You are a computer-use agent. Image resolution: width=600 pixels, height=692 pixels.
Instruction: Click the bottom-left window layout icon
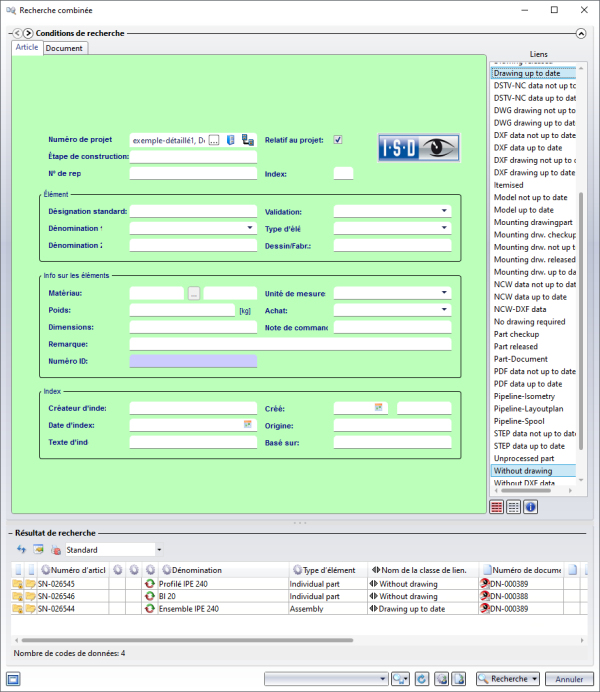(14, 679)
